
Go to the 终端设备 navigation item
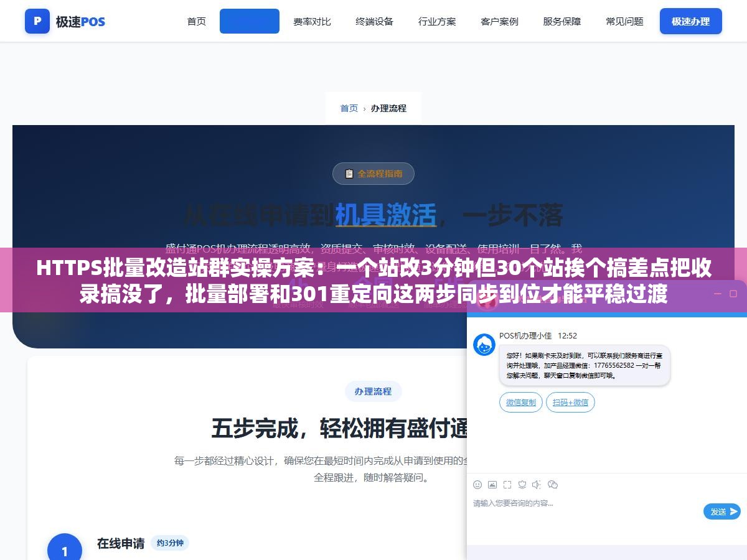point(375,21)
